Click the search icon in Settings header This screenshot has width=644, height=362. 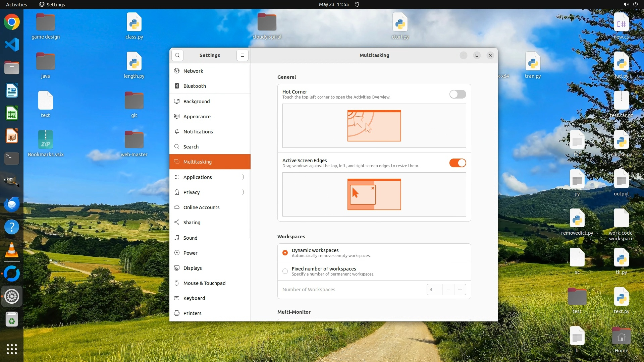click(x=177, y=55)
